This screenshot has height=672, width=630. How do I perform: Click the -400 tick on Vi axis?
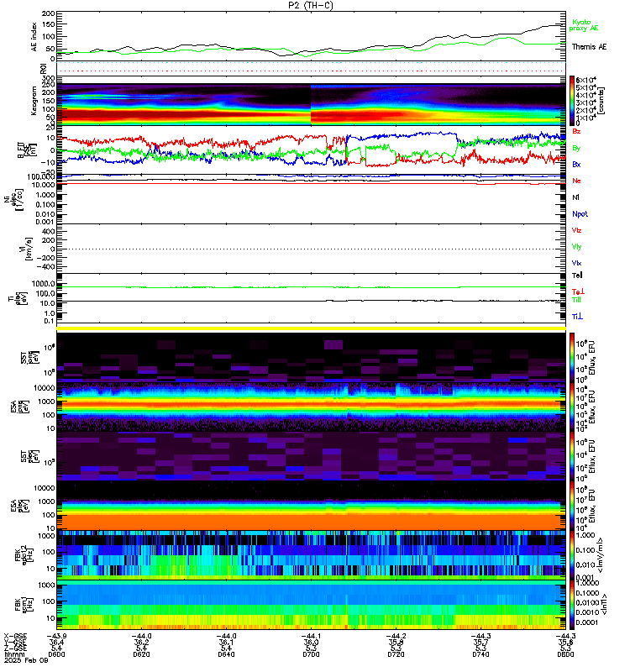45,266
